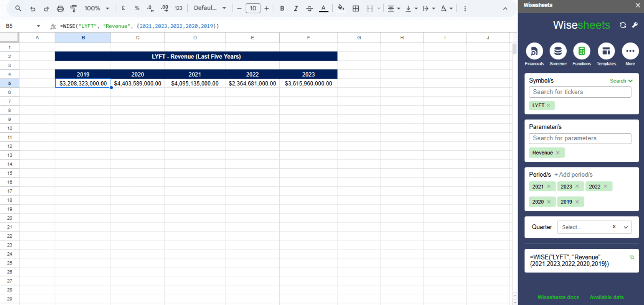The height and width of the screenshot is (305, 644).
Task: Open more number formats 123
Action: (179, 8)
